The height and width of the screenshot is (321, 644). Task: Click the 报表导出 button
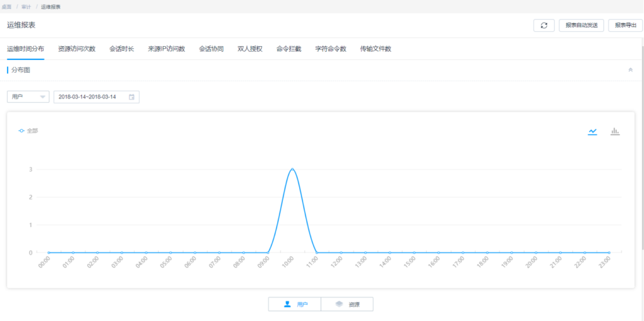[x=625, y=25]
